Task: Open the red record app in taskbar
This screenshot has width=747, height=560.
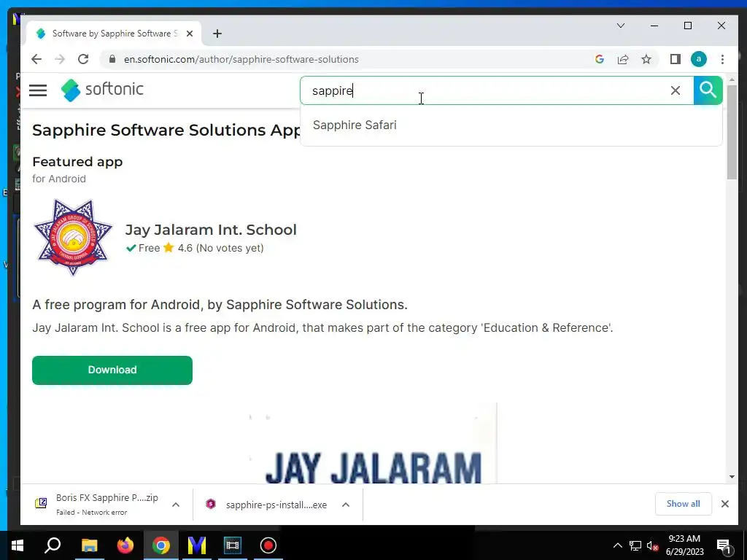Action: [268, 545]
